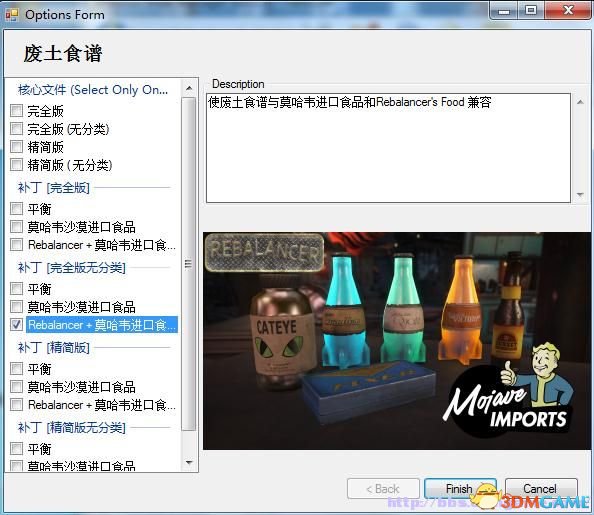The image size is (594, 515).
Task: Minimize the Options Form window
Action: (503, 10)
